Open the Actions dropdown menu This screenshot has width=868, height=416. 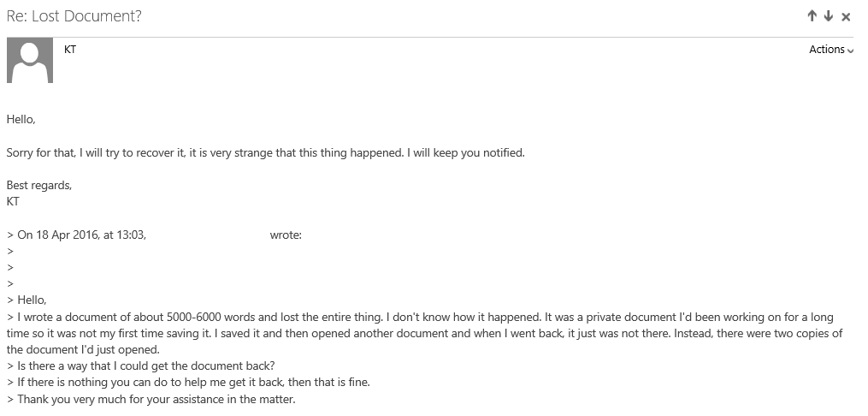[x=831, y=50]
